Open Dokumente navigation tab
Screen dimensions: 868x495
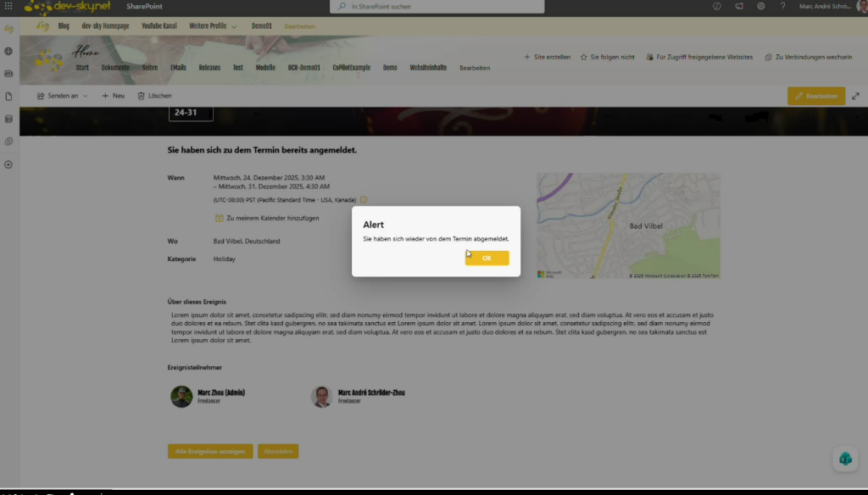click(x=115, y=68)
